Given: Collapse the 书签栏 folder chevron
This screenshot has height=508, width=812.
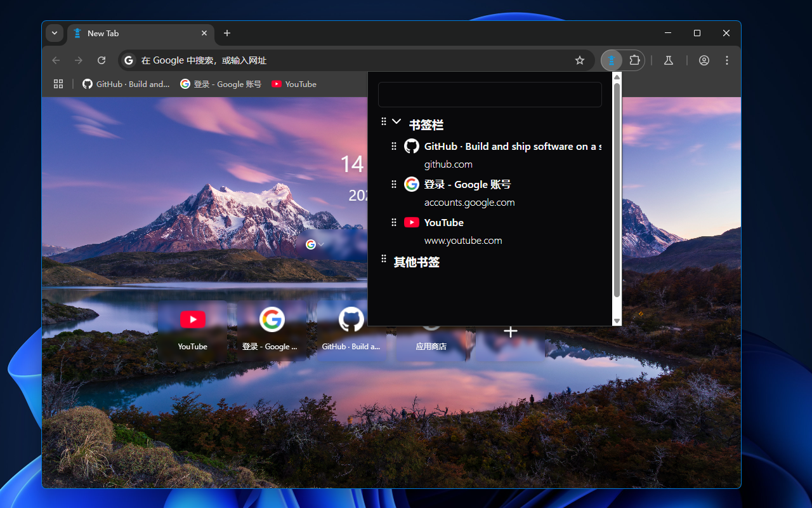Looking at the screenshot, I should click(x=396, y=121).
